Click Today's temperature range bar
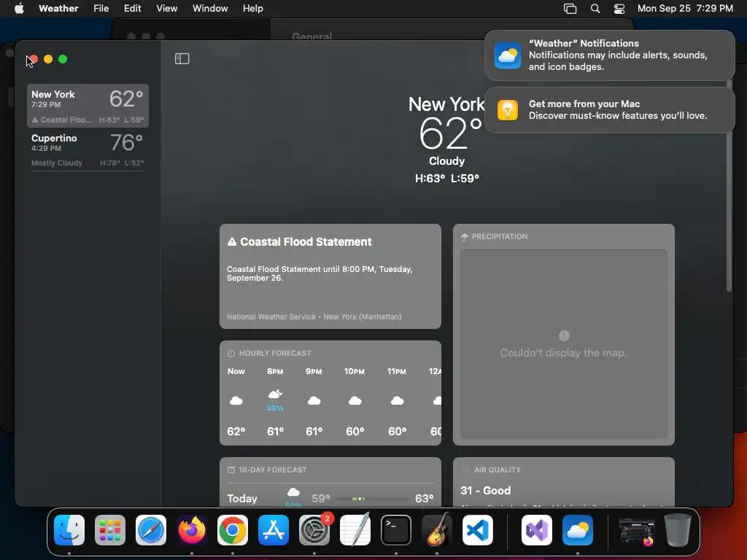Screen dimensions: 747x560 373,499
